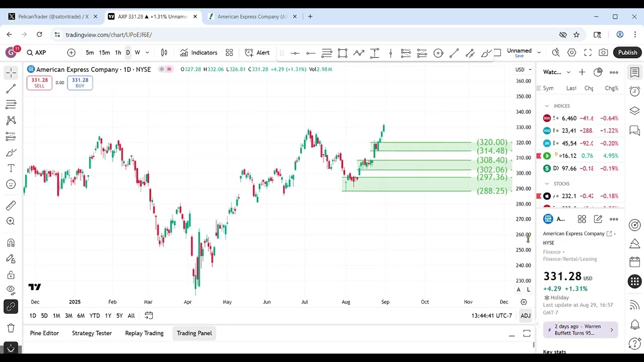Collapse the STOCKS section
Image resolution: width=644 pixels, height=362 pixels.
547,184
